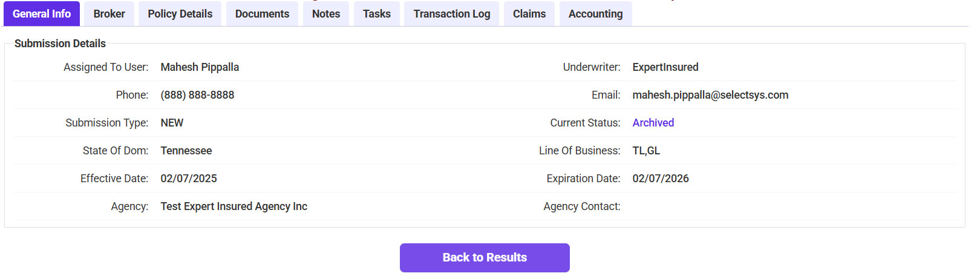Click the effective date 02/07/2025
This screenshot has width=980, height=276.
point(188,179)
